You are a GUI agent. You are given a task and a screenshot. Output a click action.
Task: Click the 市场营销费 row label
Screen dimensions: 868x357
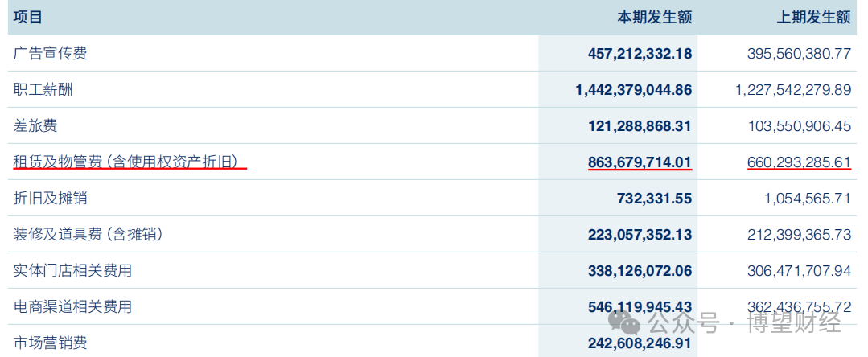pos(50,343)
